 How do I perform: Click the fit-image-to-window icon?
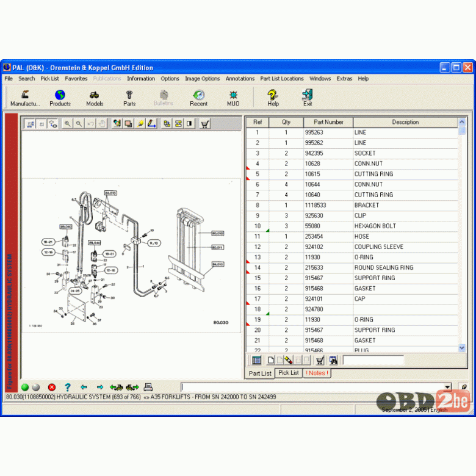30,124
